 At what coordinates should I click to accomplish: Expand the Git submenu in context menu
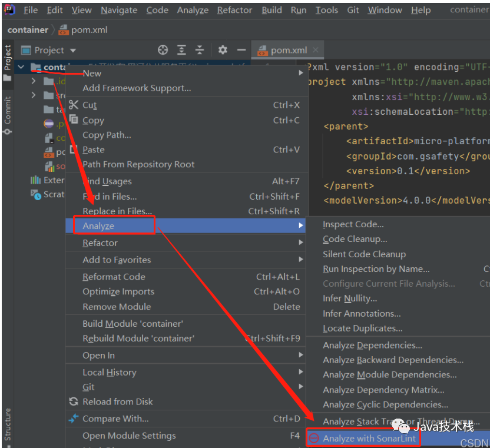tap(185, 387)
